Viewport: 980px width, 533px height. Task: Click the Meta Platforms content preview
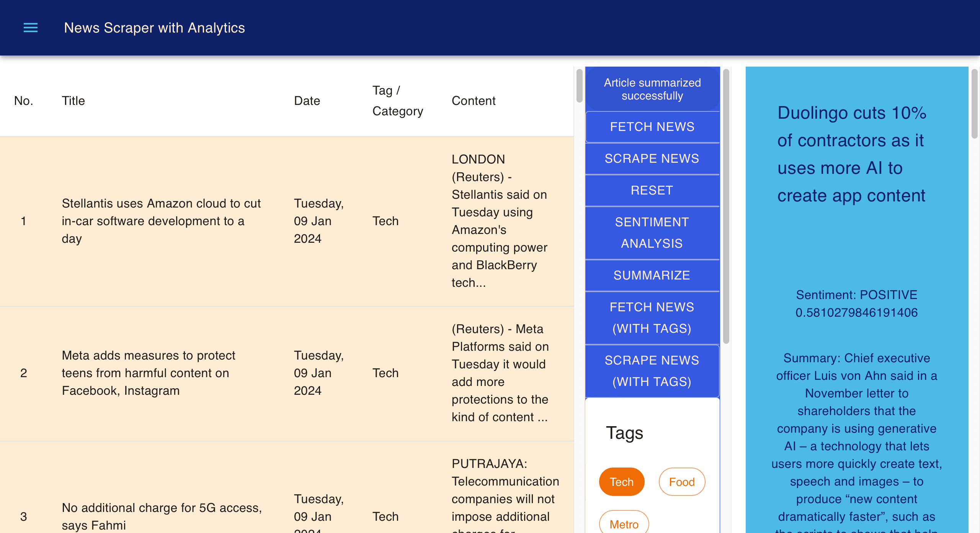point(500,373)
